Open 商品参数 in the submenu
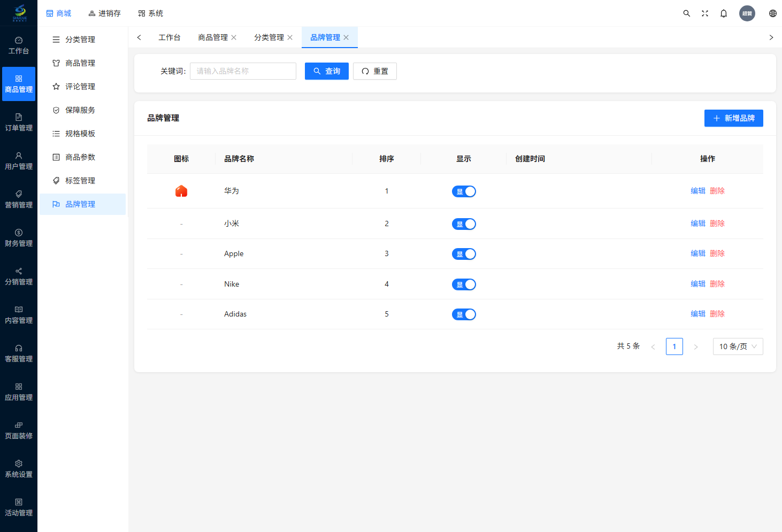Viewport: 782px width, 532px height. 82,157
